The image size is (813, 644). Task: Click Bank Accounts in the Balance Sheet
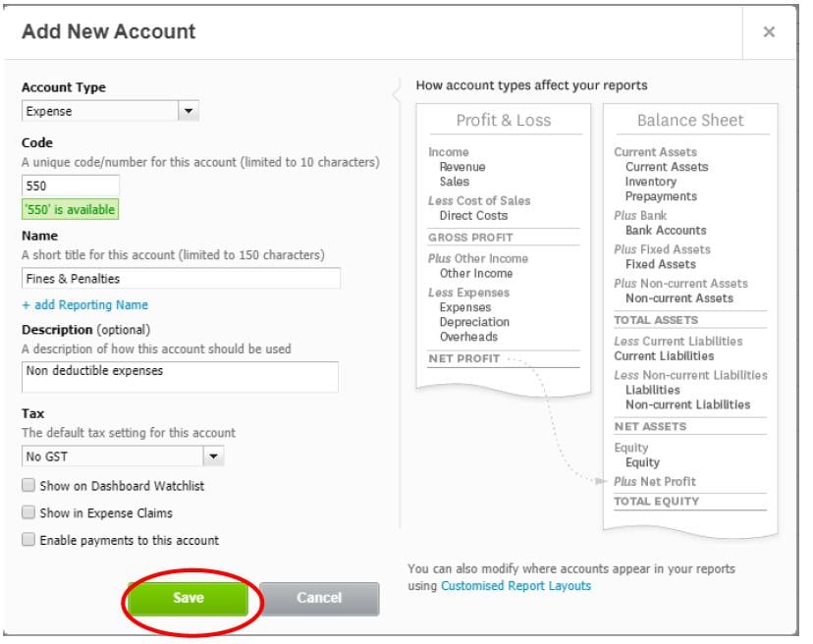[666, 230]
